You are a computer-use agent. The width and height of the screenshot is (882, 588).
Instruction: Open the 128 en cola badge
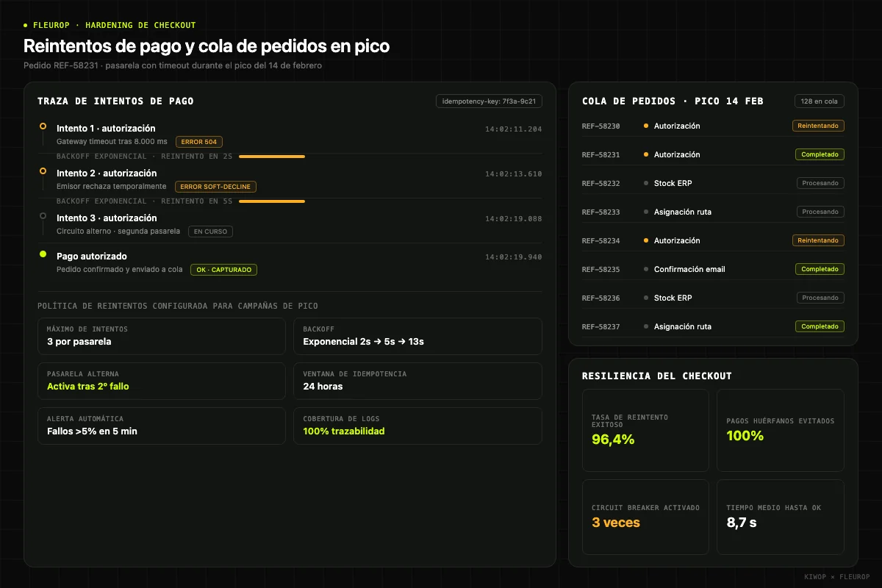(x=820, y=101)
